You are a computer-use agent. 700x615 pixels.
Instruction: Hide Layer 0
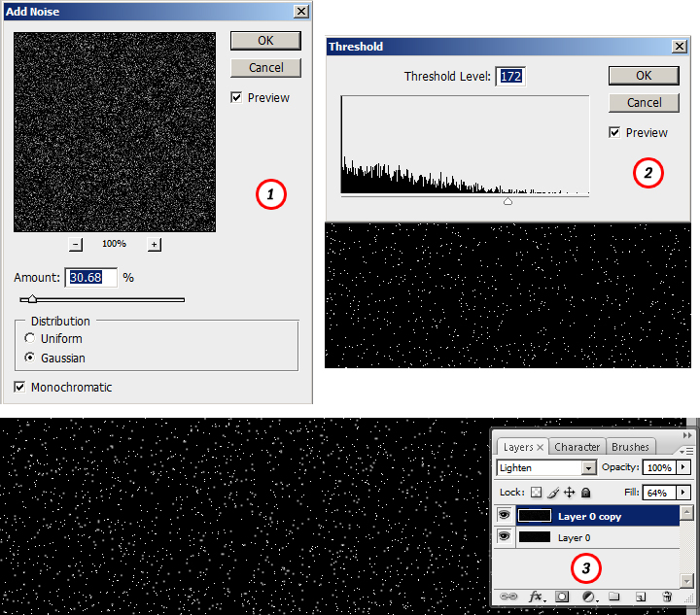pos(504,536)
